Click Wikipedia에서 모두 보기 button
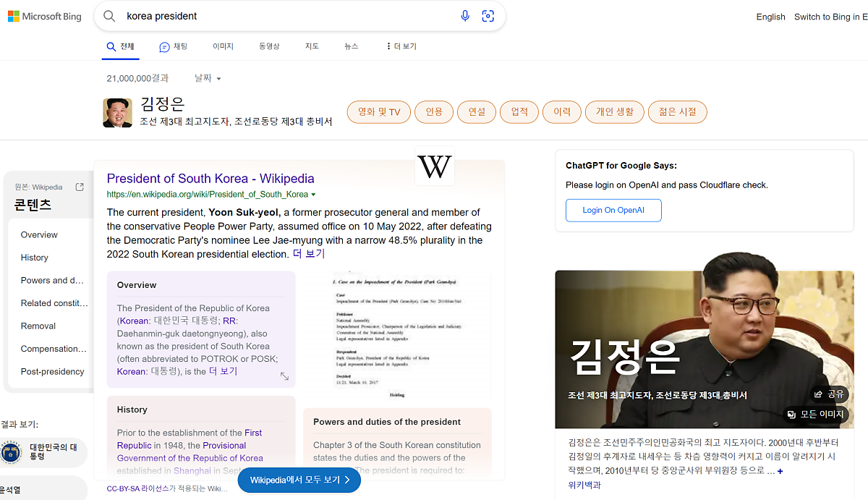868x500 pixels. (x=299, y=480)
